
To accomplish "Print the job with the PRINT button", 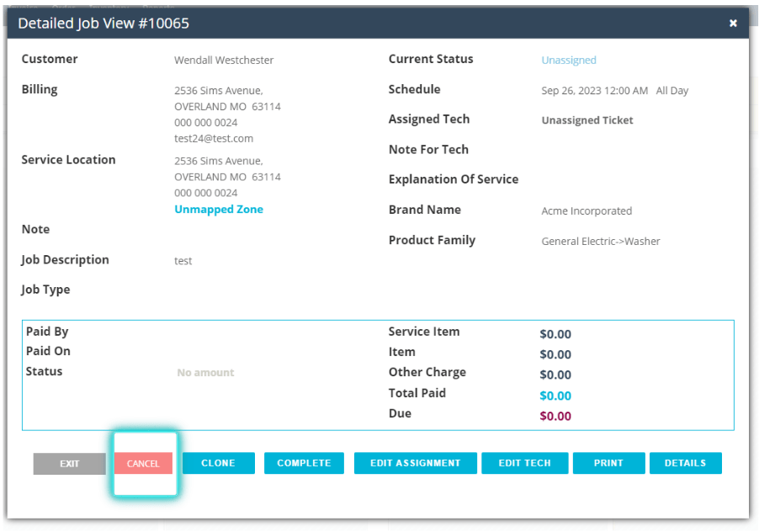I will click(x=608, y=463).
